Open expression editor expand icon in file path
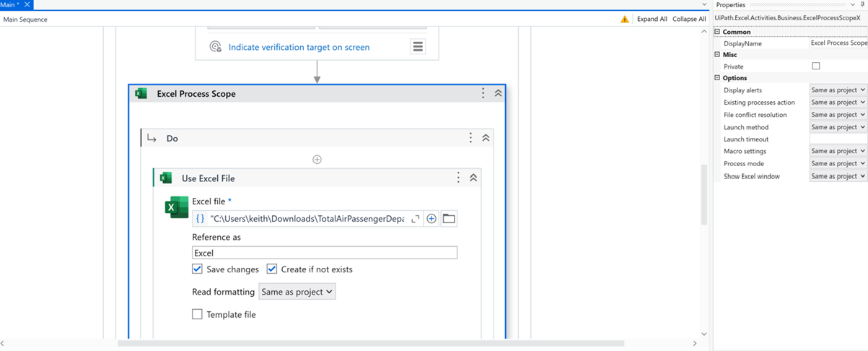The width and height of the screenshot is (868, 351). pos(416,219)
